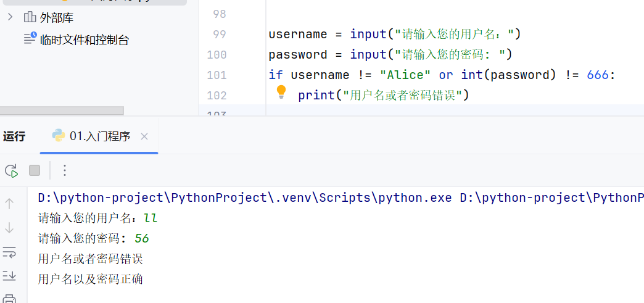Click the 运行 panel label
Viewport: 644px width, 303px height.
(x=14, y=136)
